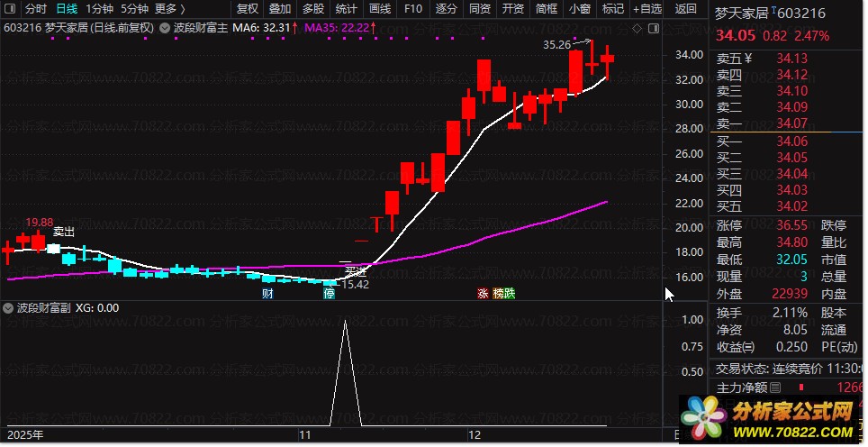Expand the 更多 periods menu

(170, 9)
